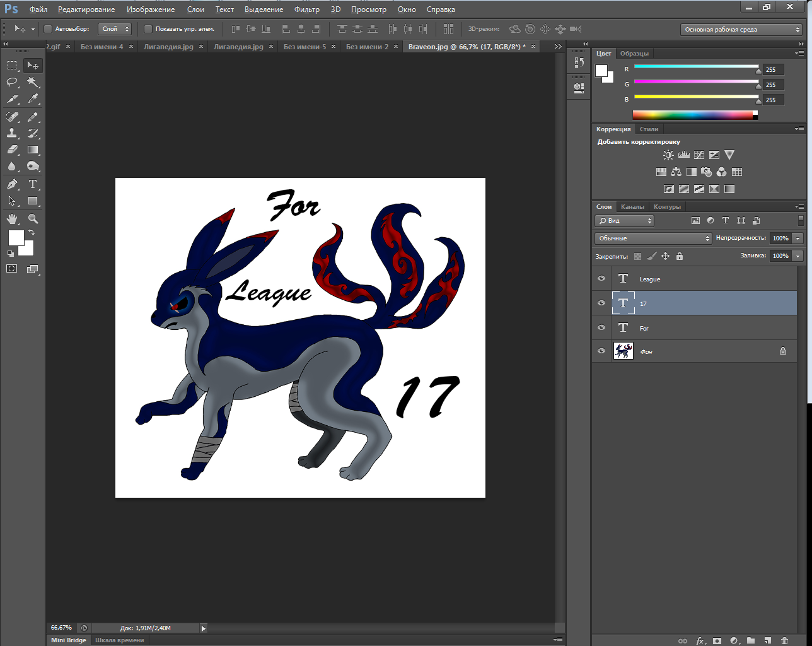Swap foreground and background colors
Viewport: 812px width, 646px height.
tap(32, 233)
